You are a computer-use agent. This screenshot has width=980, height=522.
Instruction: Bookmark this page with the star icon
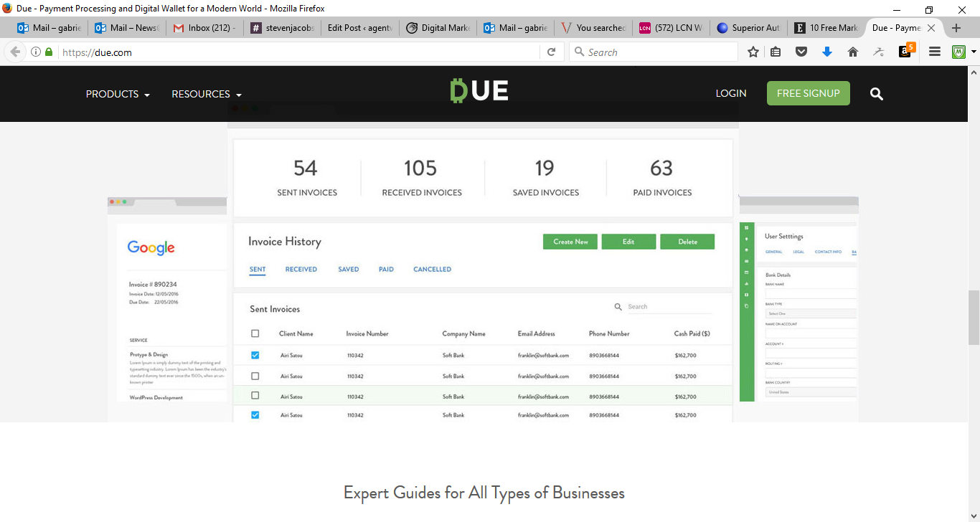coord(753,52)
